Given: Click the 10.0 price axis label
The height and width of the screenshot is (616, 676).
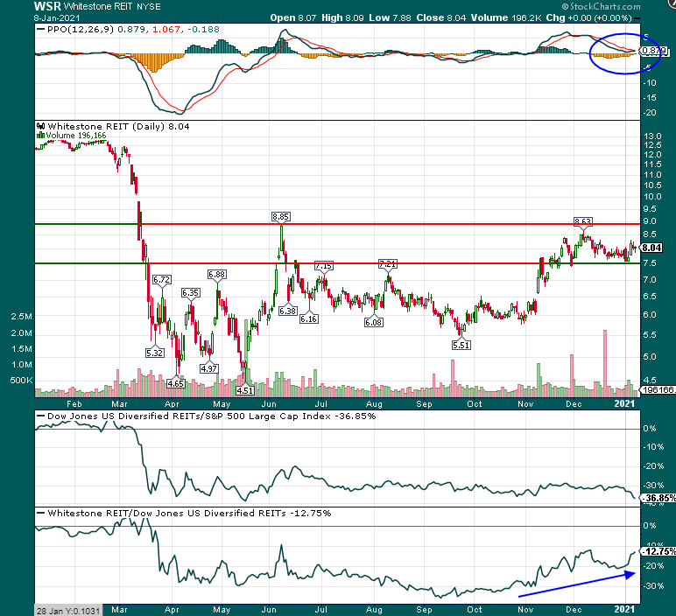Looking at the screenshot, I should point(652,197).
